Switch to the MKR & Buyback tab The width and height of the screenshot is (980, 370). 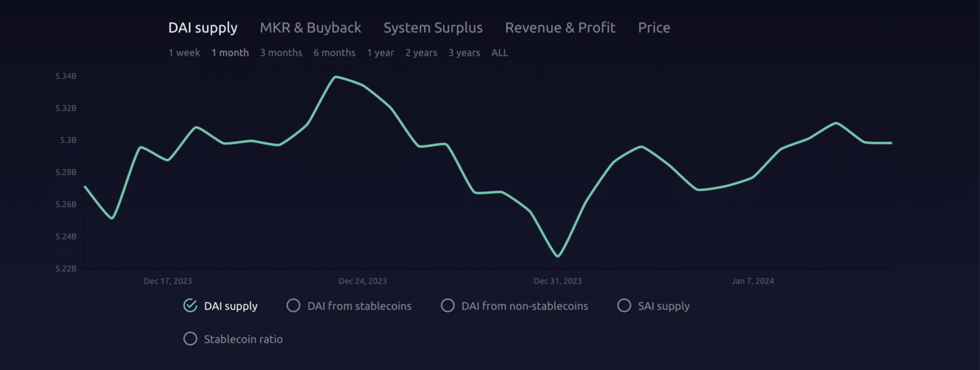coord(310,27)
